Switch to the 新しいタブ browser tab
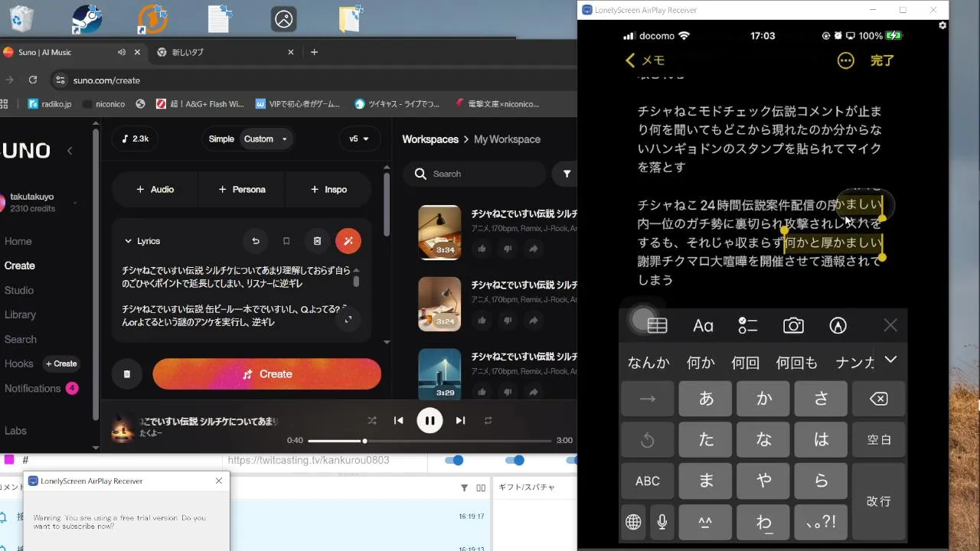This screenshot has height=551, width=980. [x=225, y=52]
